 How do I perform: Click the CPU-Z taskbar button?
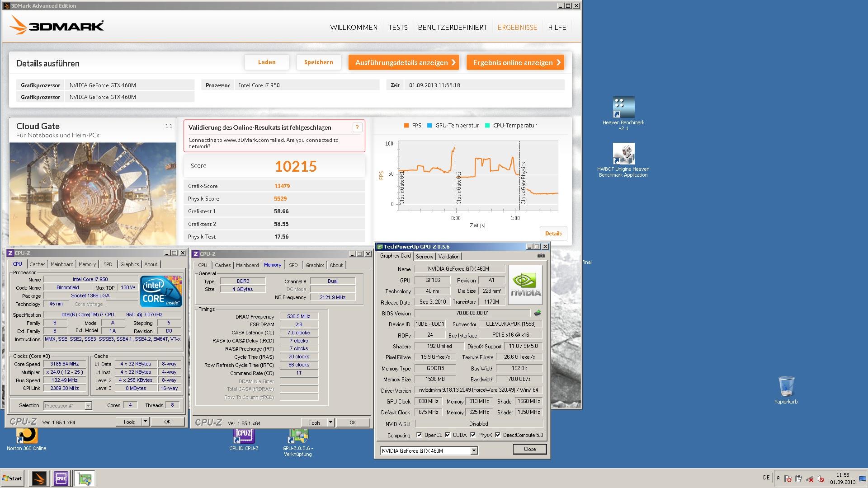61,478
